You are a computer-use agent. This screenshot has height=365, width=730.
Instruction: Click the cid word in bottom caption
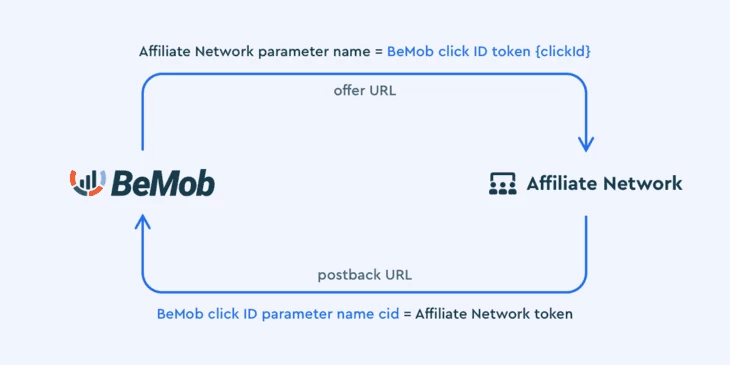coord(388,314)
